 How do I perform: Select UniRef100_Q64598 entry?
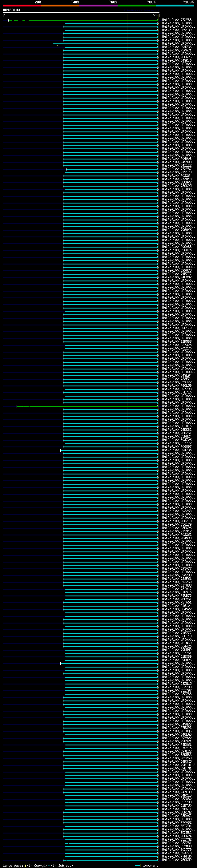(177, 538)
